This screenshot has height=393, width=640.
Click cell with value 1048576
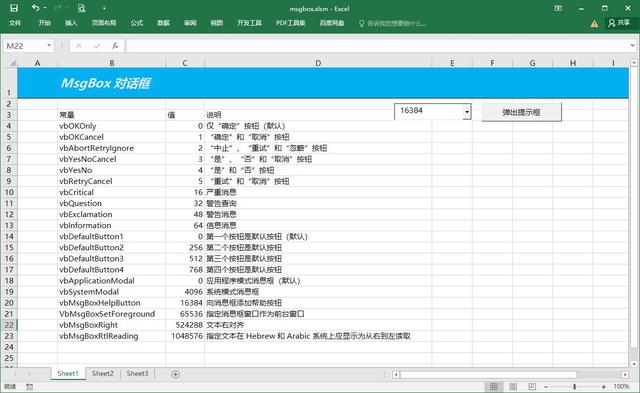pos(185,335)
